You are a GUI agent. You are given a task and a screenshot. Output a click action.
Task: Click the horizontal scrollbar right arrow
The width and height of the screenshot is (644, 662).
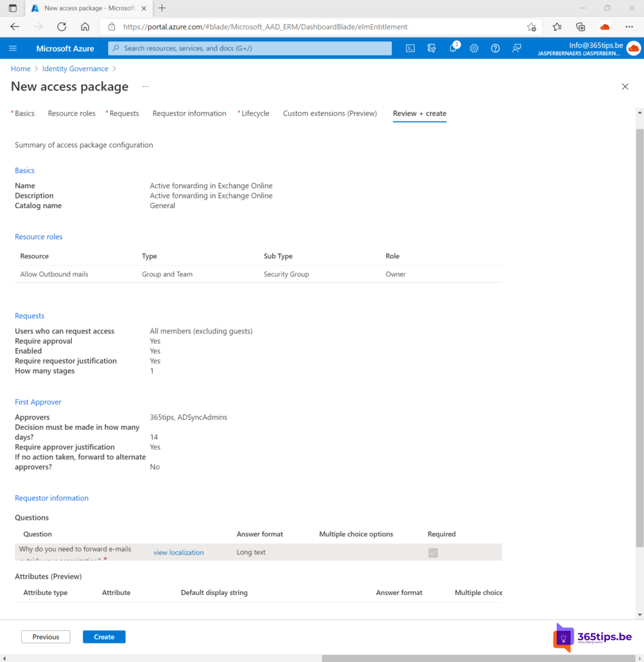click(x=639, y=658)
